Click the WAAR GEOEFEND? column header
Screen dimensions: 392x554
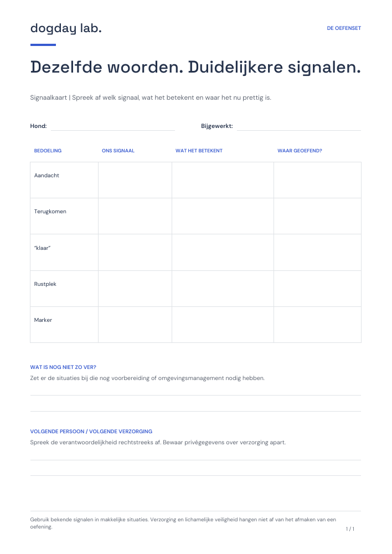pos(300,151)
